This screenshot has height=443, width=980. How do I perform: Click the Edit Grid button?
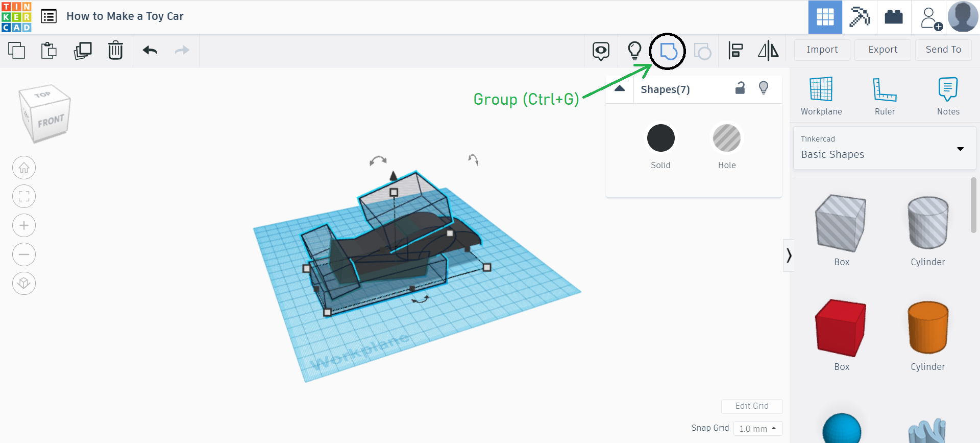752,406
